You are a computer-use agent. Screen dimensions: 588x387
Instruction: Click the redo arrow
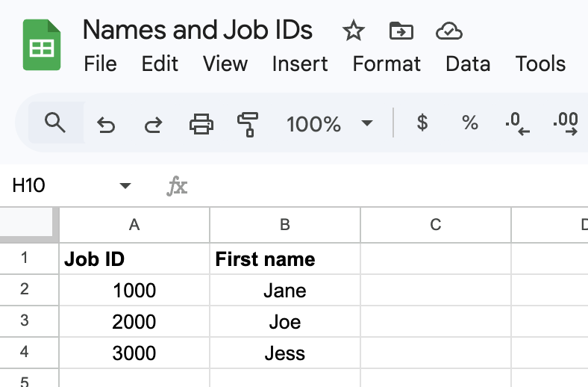(x=153, y=124)
